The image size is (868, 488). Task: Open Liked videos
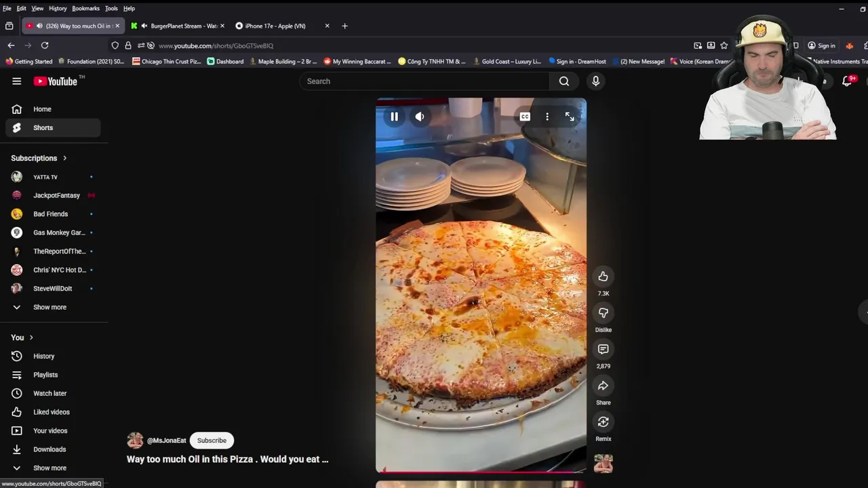(53, 412)
